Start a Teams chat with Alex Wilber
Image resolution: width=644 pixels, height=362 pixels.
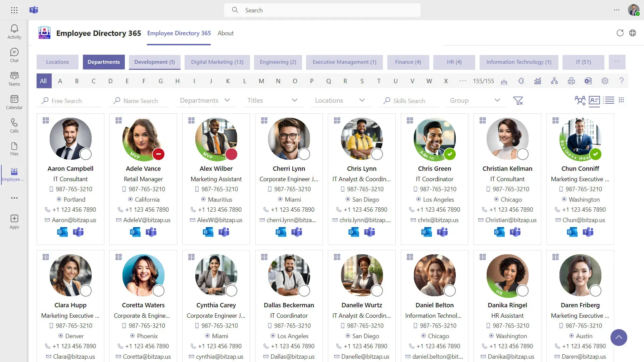pyautogui.click(x=224, y=232)
